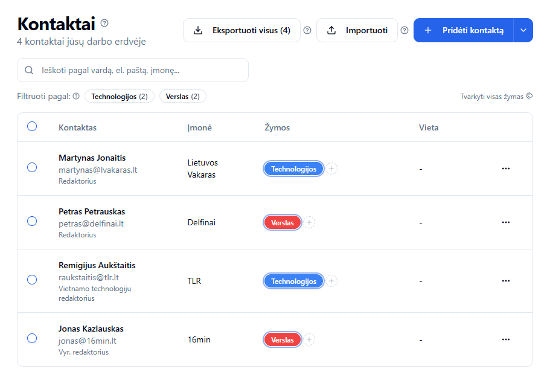Screen dimensions: 550x392
Task: Open more options for Remigijus Aukštaitis row
Action: [x=506, y=281]
